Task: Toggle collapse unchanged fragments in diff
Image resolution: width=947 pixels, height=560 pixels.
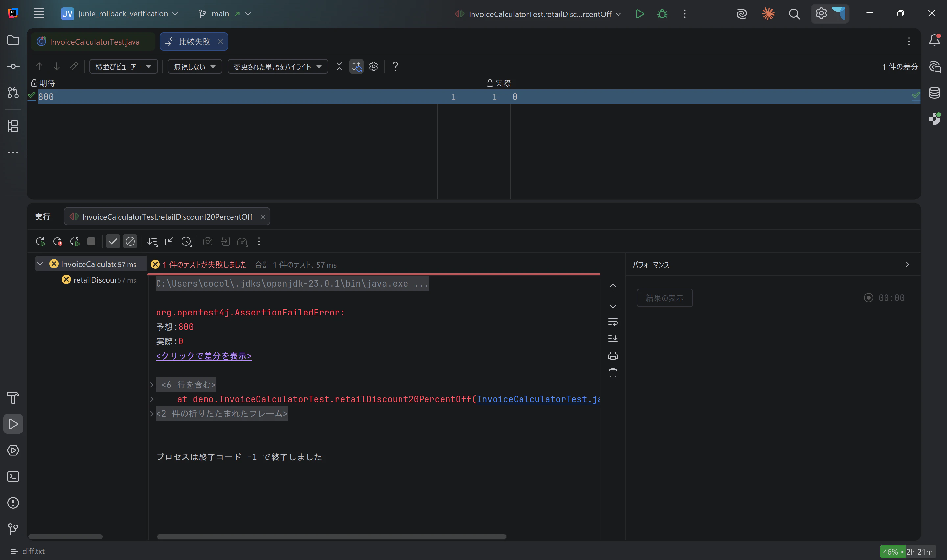Action: [339, 66]
